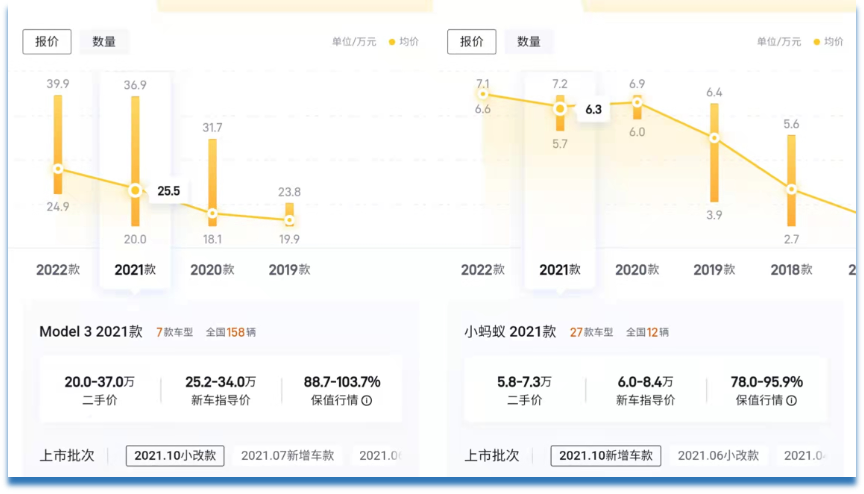The image size is (864, 494).
Task: Click 全国158辆 listing count
Action: pos(231,332)
